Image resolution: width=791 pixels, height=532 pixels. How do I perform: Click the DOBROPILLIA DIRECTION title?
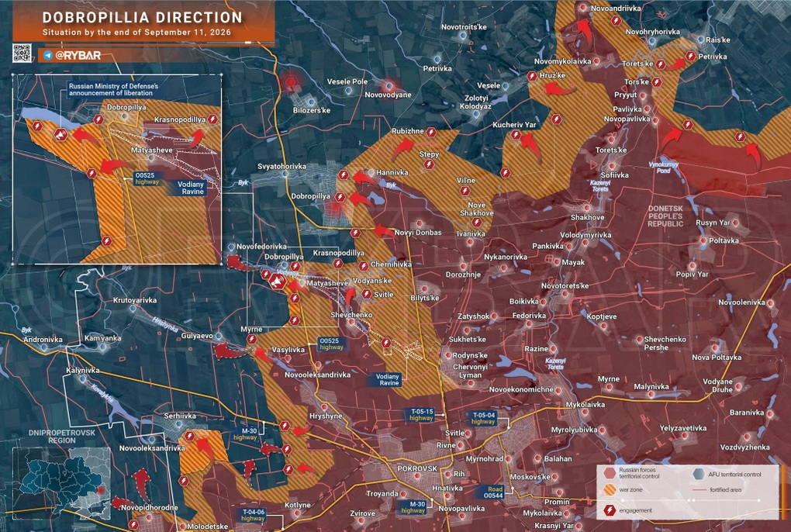pyautogui.click(x=142, y=17)
